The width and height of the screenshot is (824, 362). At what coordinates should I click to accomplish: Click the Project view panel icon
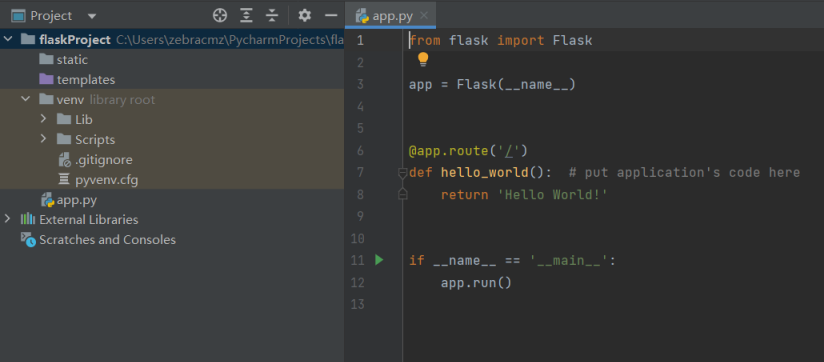coord(18,16)
